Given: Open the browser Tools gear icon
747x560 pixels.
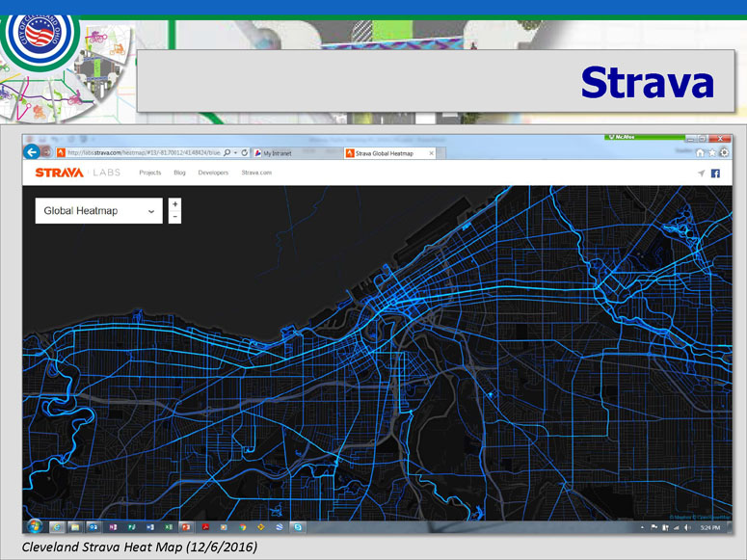Looking at the screenshot, I should (x=724, y=153).
